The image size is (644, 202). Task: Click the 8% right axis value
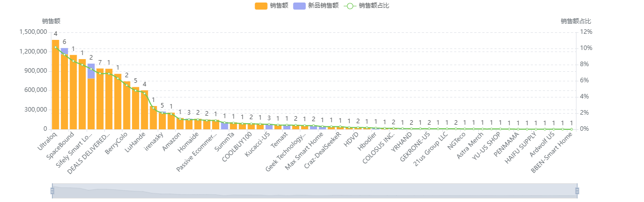(585, 64)
